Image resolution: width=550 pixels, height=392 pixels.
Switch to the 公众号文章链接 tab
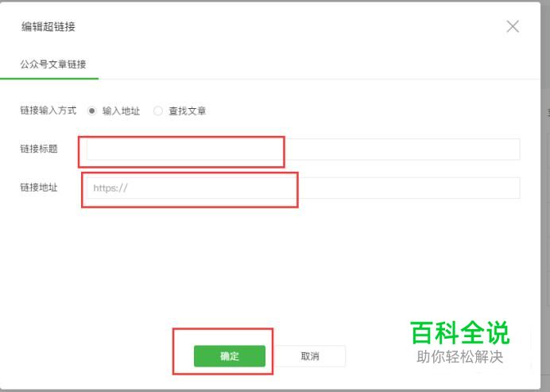[53, 64]
